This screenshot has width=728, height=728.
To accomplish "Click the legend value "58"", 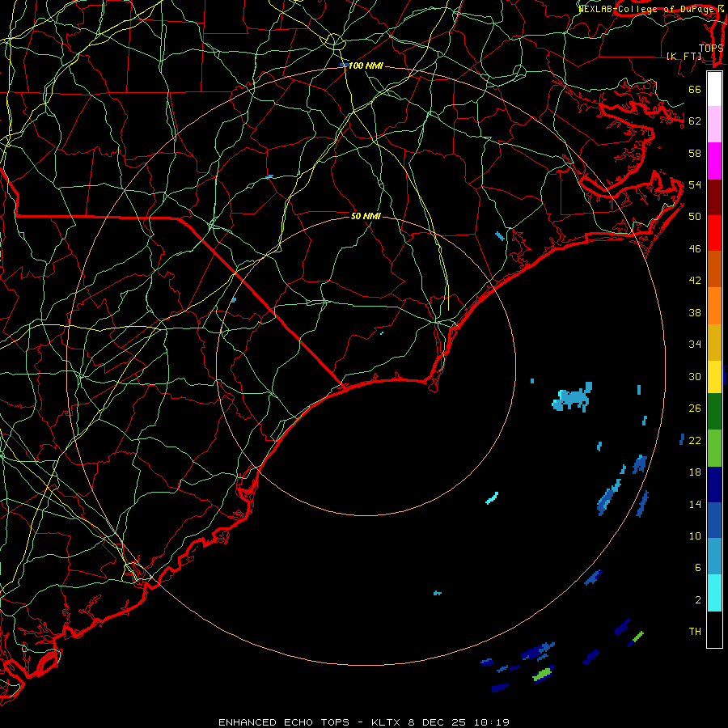I will [x=695, y=153].
